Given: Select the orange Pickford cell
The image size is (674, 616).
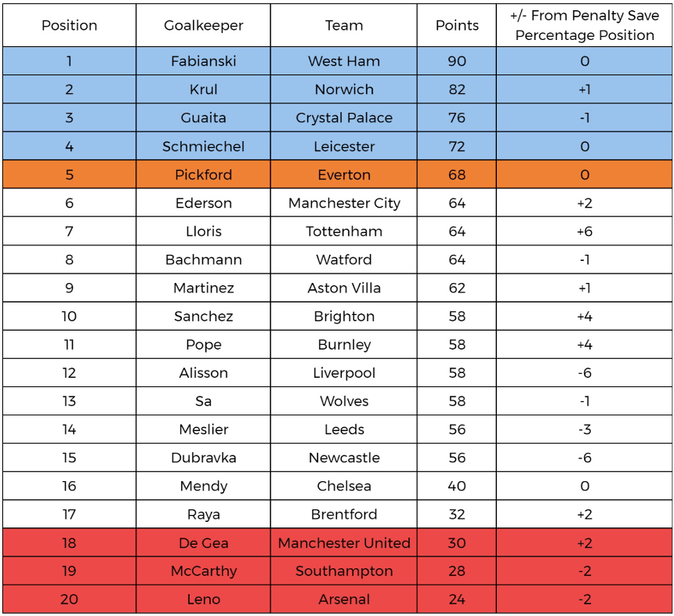Looking at the screenshot, I should point(203,175).
